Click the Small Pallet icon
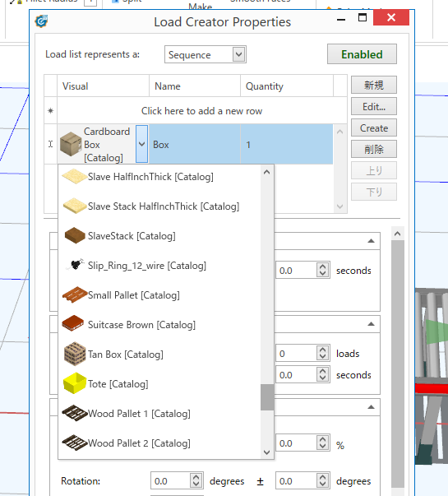This screenshot has width=448, height=496. [x=75, y=294]
